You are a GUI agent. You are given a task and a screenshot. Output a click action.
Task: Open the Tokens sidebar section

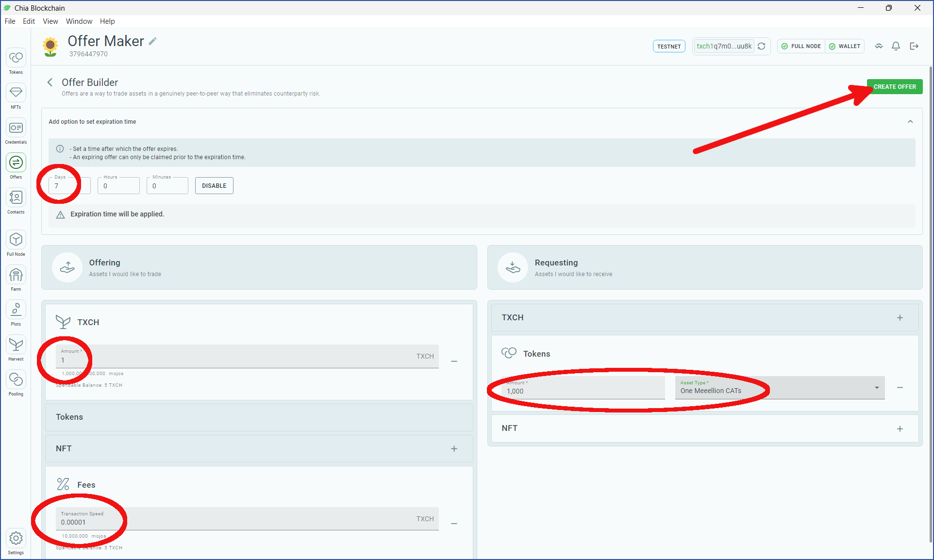[16, 62]
